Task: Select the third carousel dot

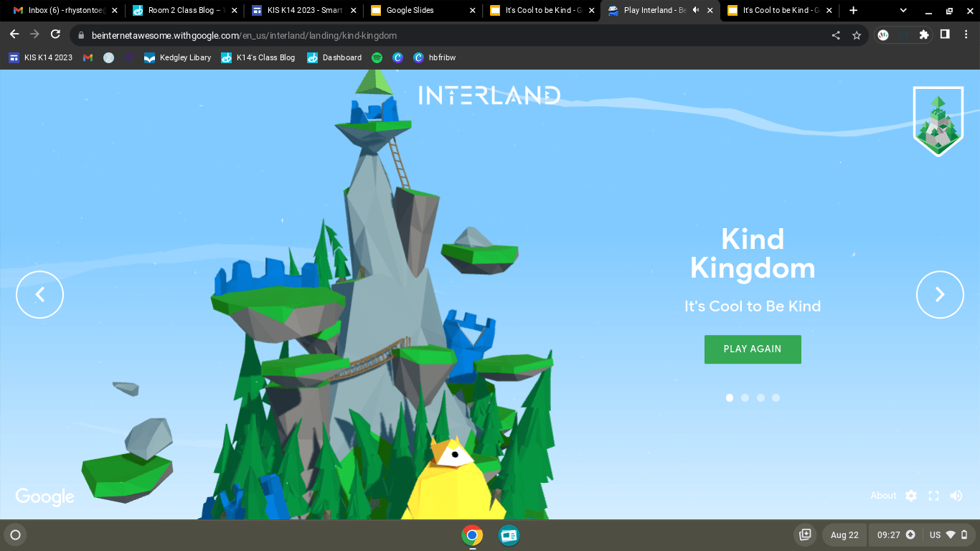Action: pos(760,397)
